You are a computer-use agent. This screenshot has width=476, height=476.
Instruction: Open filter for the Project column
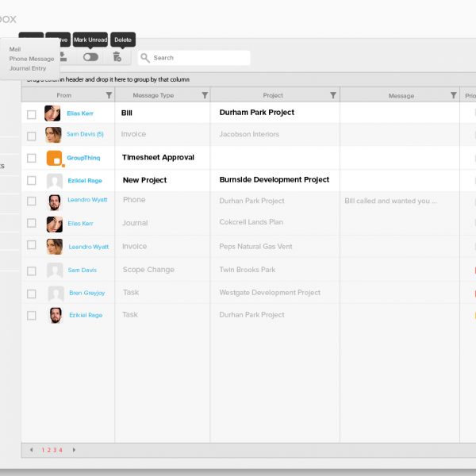[x=333, y=95]
